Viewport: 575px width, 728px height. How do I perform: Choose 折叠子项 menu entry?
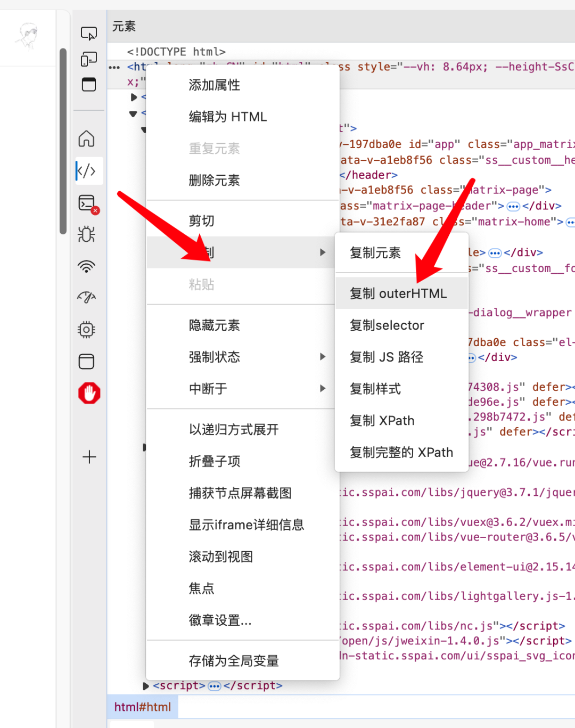[243, 461]
